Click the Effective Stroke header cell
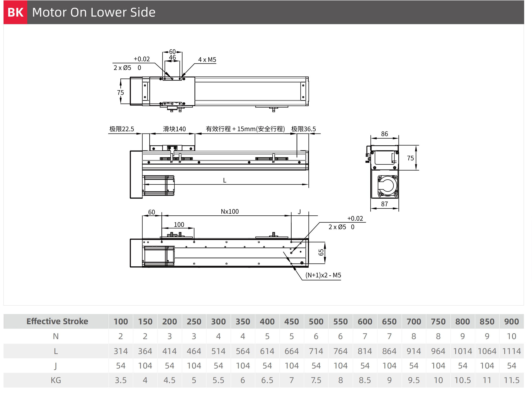Screen dimensions: 532x394 click(57, 321)
